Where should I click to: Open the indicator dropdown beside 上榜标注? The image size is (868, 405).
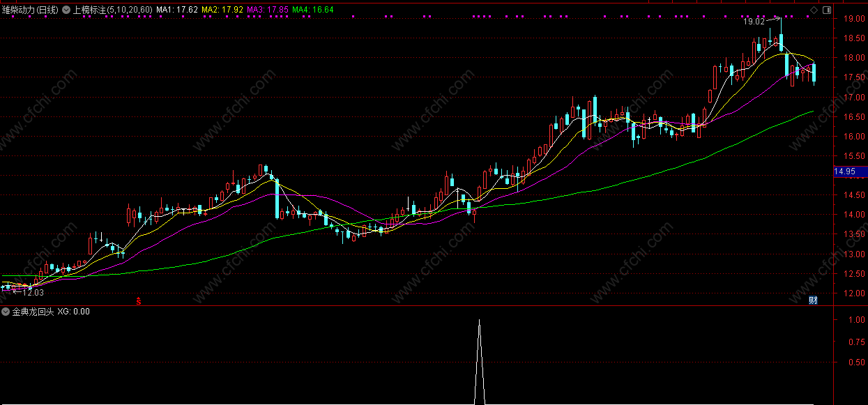pyautogui.click(x=67, y=10)
